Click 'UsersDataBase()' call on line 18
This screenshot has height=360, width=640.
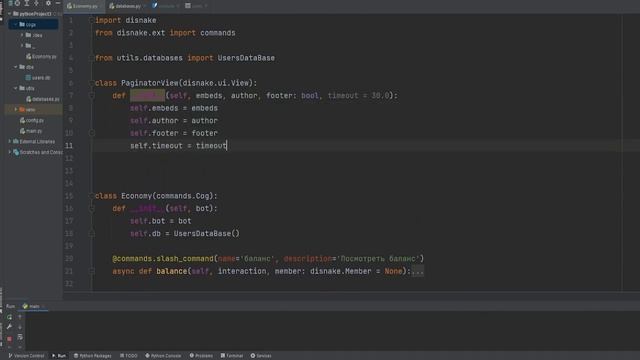(207, 233)
